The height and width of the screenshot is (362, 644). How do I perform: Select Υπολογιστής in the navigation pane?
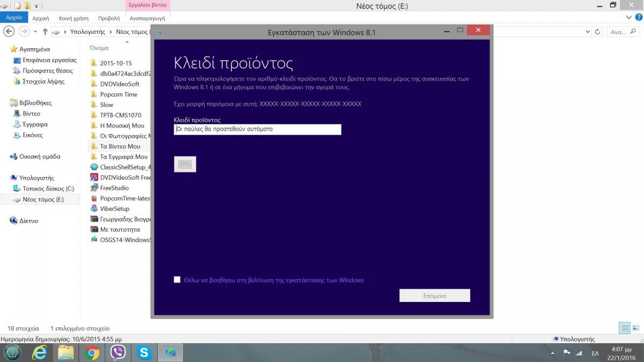[x=36, y=178]
